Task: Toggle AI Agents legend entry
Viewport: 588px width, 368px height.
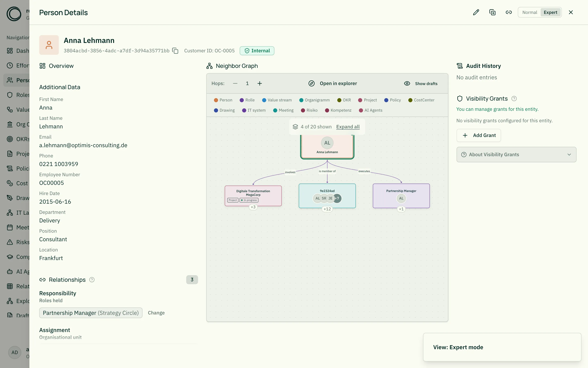Action: [371, 110]
